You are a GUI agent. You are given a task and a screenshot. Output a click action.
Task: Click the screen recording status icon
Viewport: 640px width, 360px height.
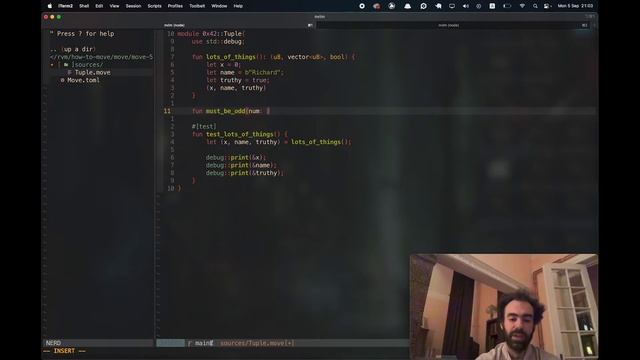click(x=362, y=6)
